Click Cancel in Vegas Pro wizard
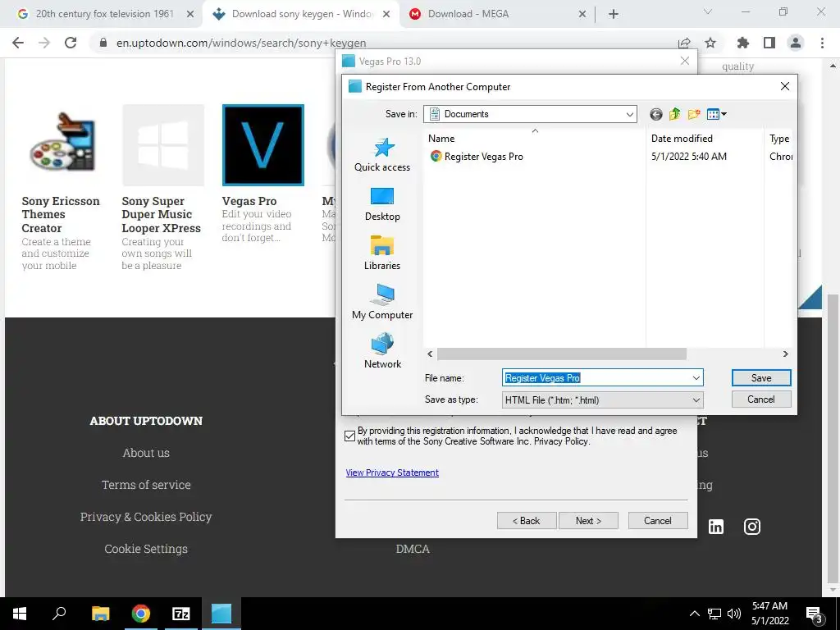Viewport: 840px width, 630px height. [x=658, y=521]
